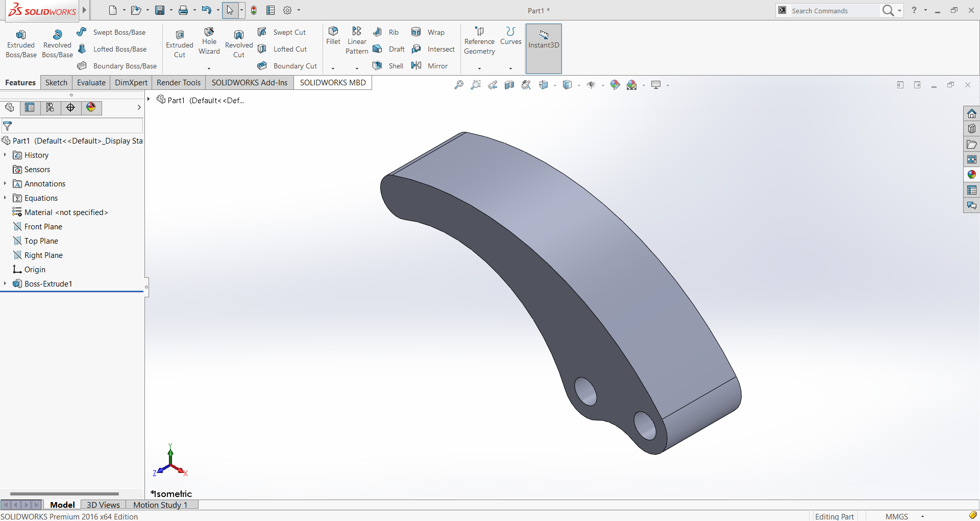980x521 pixels.
Task: Open the Reference Geometry dropdown arrow
Action: coord(479,68)
